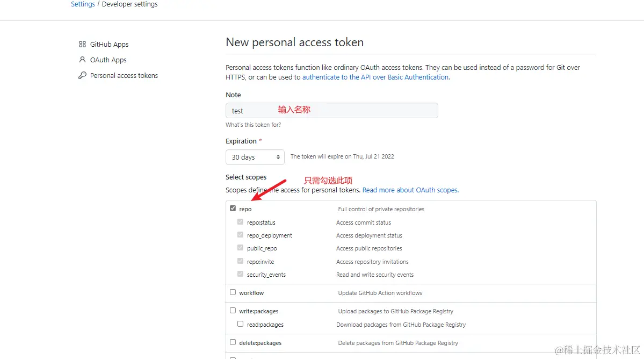Toggle the public_repo sub-scope checkbox

tap(240, 248)
